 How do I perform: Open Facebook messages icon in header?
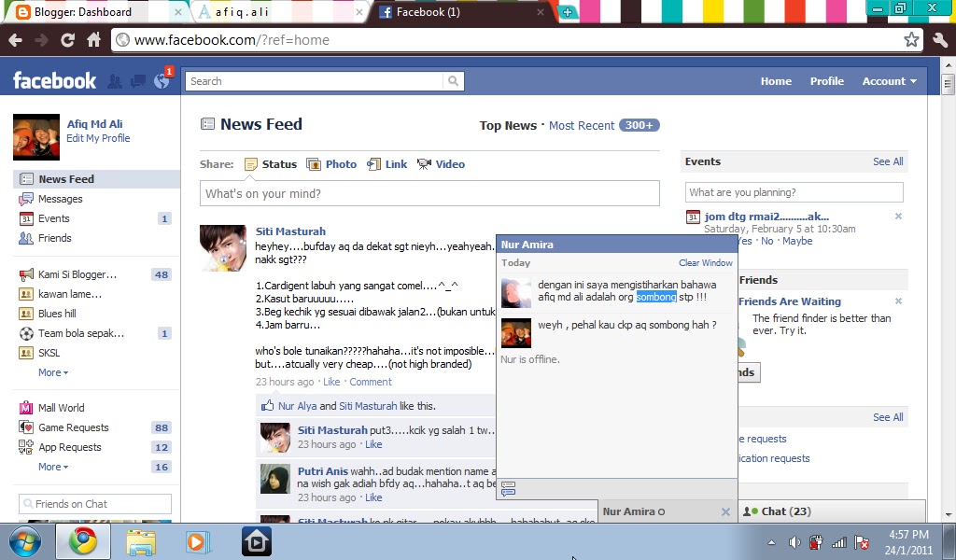(x=138, y=81)
